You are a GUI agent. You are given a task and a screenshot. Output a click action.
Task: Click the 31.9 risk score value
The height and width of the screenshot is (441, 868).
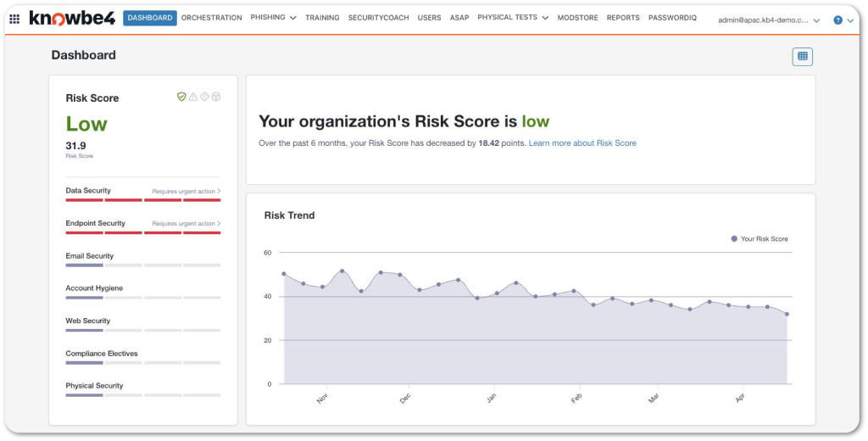(75, 146)
